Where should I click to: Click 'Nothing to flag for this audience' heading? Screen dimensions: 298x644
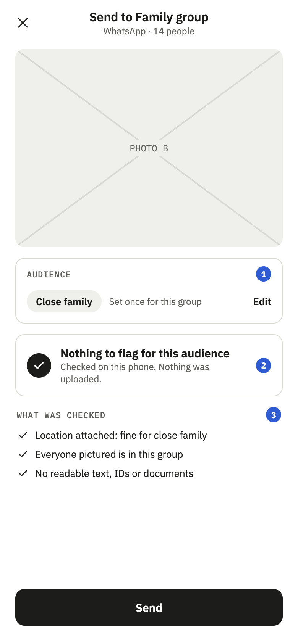(x=145, y=354)
